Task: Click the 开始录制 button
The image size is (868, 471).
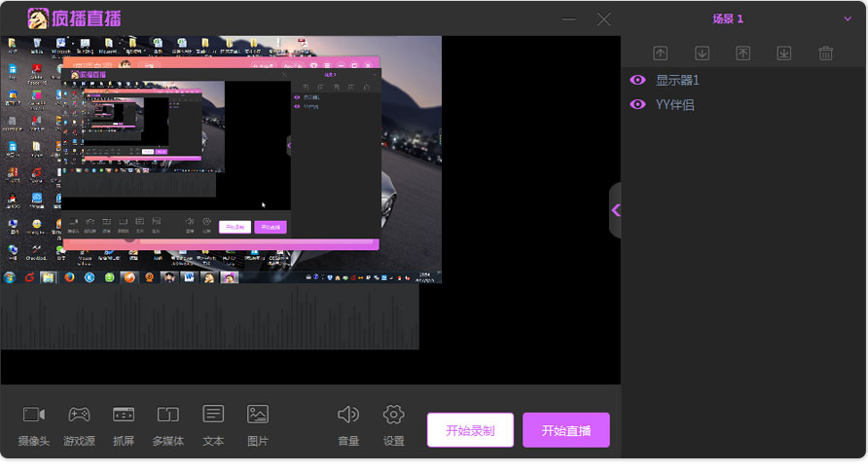Action: 470,430
